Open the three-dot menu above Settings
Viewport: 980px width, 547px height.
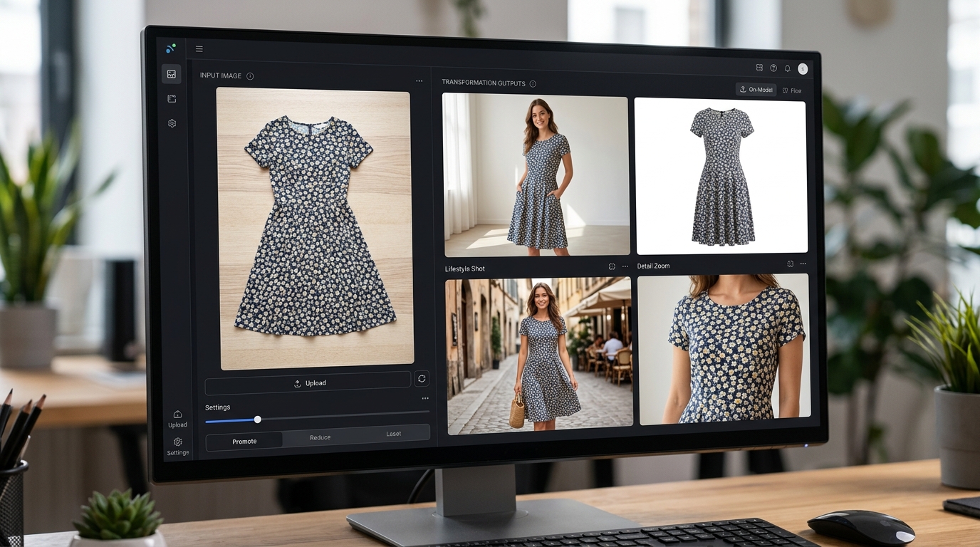(425, 398)
